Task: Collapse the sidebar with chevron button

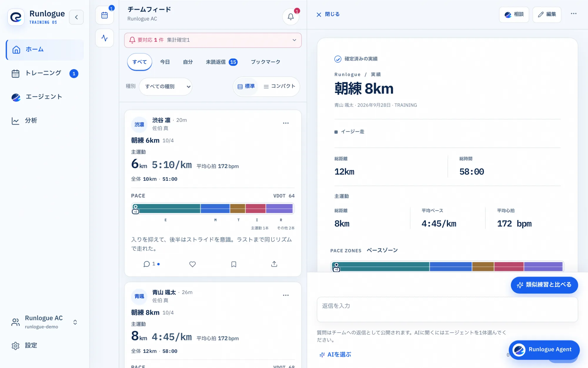Action: tap(76, 17)
